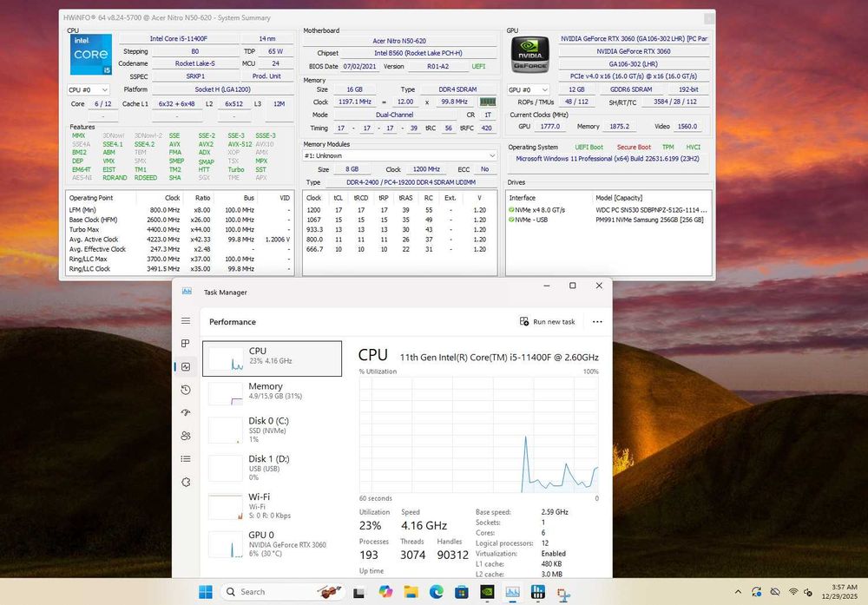This screenshot has height=605, width=868.
Task: Click the clock showing 3:57 AM
Action: pyautogui.click(x=845, y=587)
